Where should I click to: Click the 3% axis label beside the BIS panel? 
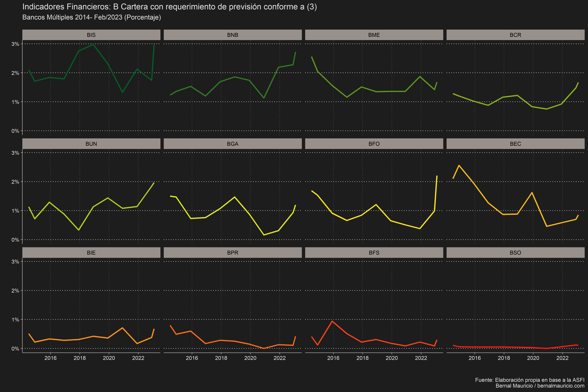[x=15, y=44]
